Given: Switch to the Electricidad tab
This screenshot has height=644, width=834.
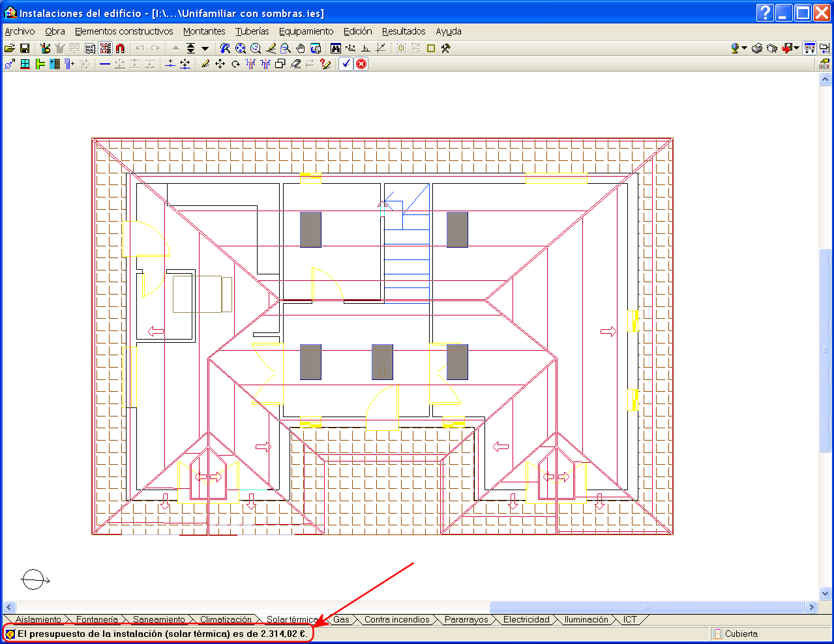Looking at the screenshot, I should [x=526, y=620].
